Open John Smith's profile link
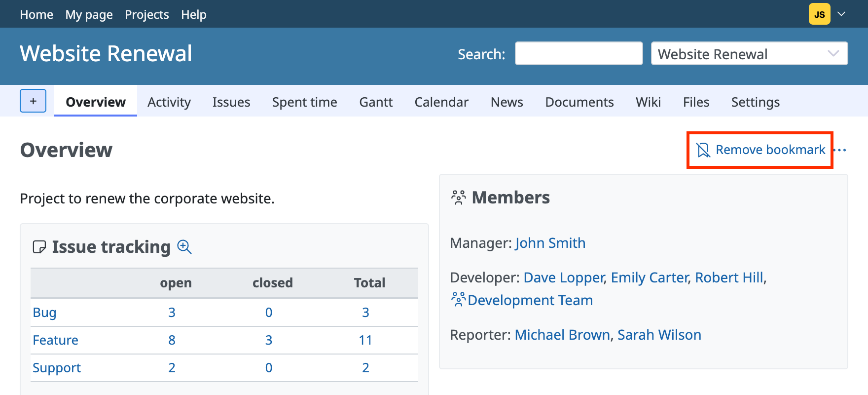 (x=550, y=243)
